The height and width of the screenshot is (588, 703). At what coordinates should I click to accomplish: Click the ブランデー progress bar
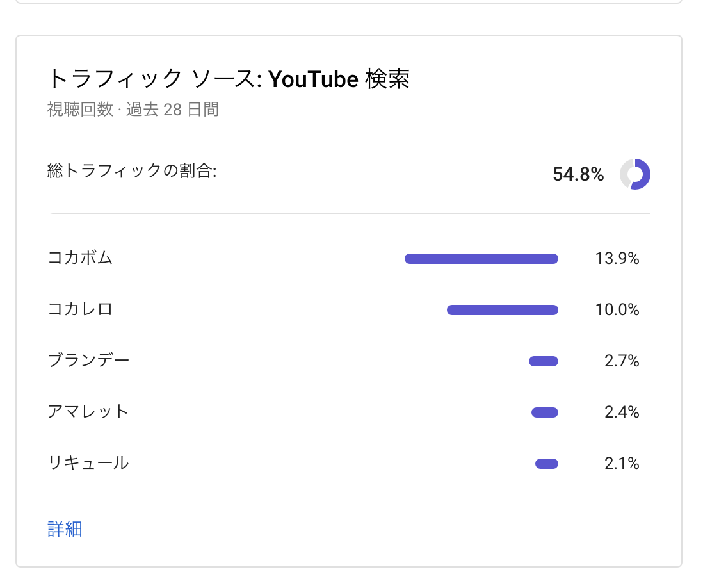(544, 361)
